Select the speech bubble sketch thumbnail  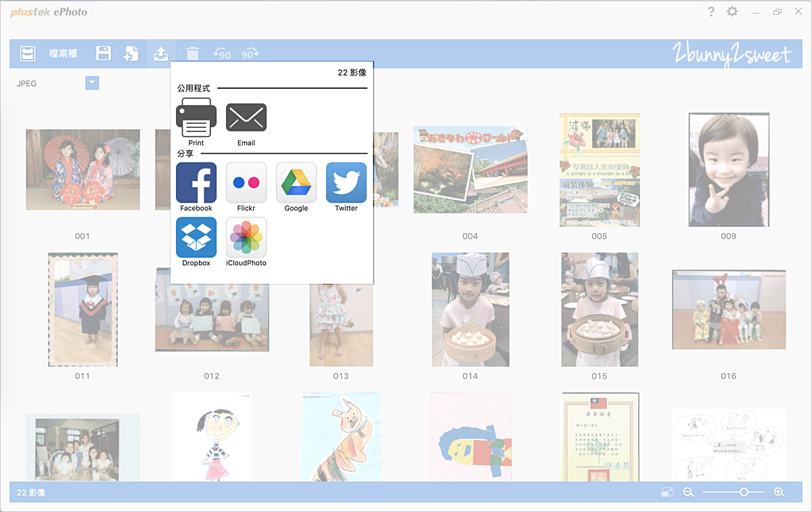pyautogui.click(x=729, y=445)
